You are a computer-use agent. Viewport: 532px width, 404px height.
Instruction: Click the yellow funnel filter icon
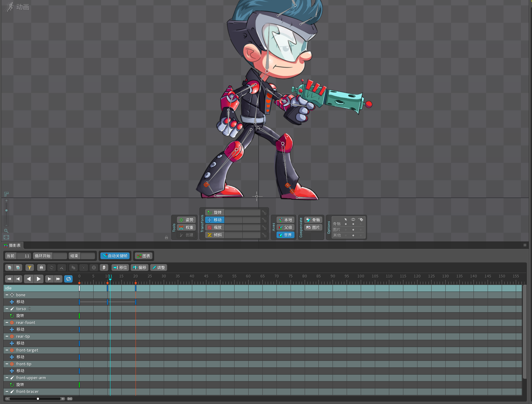29,268
